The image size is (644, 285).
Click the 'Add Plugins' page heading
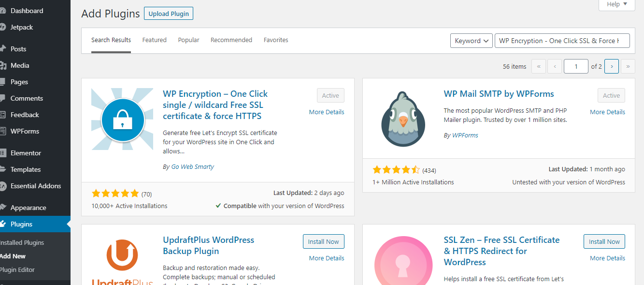click(111, 14)
